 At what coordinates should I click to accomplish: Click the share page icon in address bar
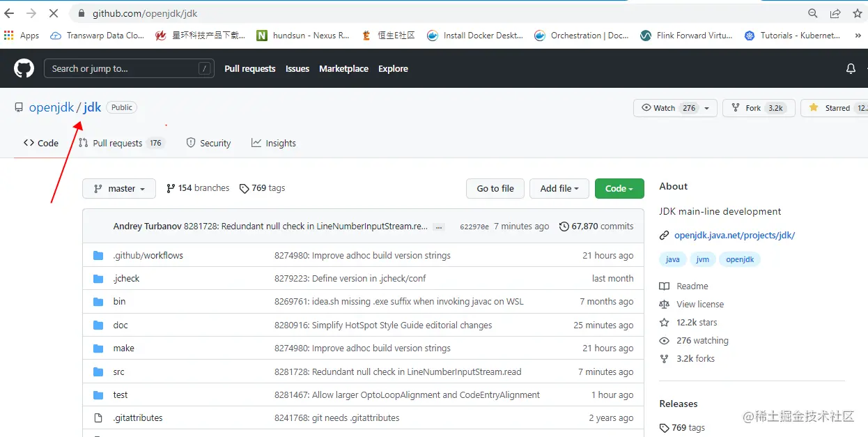click(835, 13)
